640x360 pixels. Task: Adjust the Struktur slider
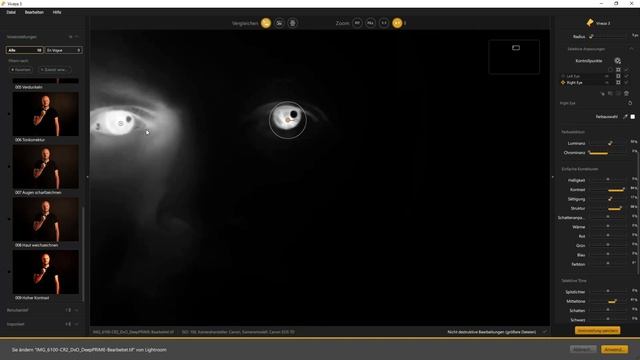[607, 209]
